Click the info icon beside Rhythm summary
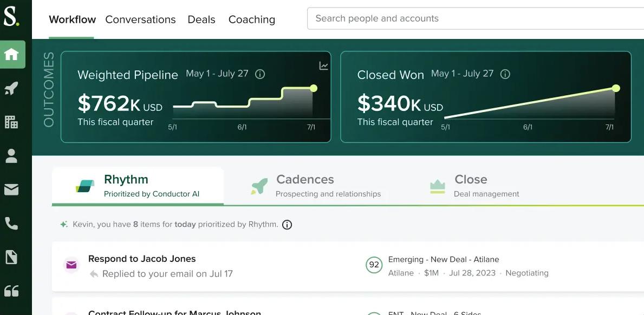The image size is (644, 315). (x=287, y=225)
